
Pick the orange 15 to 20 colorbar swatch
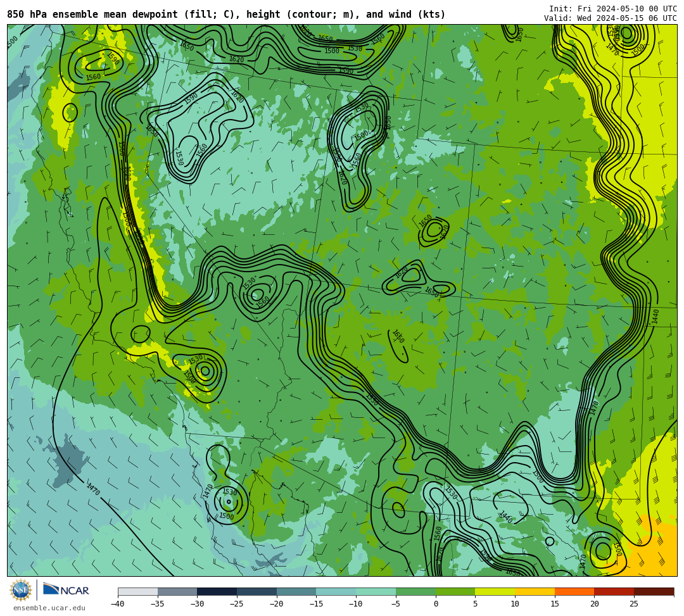click(574, 591)
